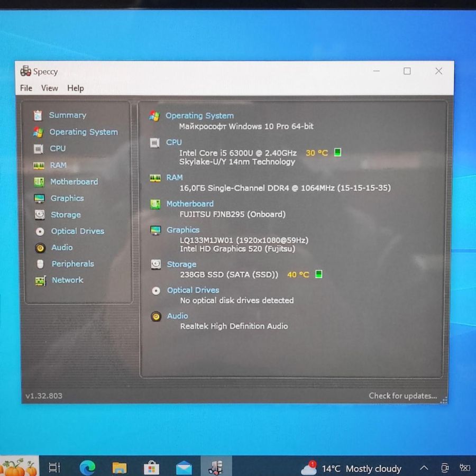Click the Audio heading in summary pane
The width and height of the screenshot is (476, 476).
(x=178, y=316)
